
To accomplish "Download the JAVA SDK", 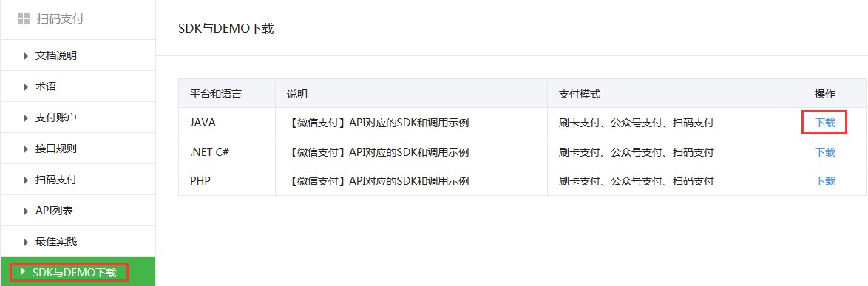I will [825, 123].
